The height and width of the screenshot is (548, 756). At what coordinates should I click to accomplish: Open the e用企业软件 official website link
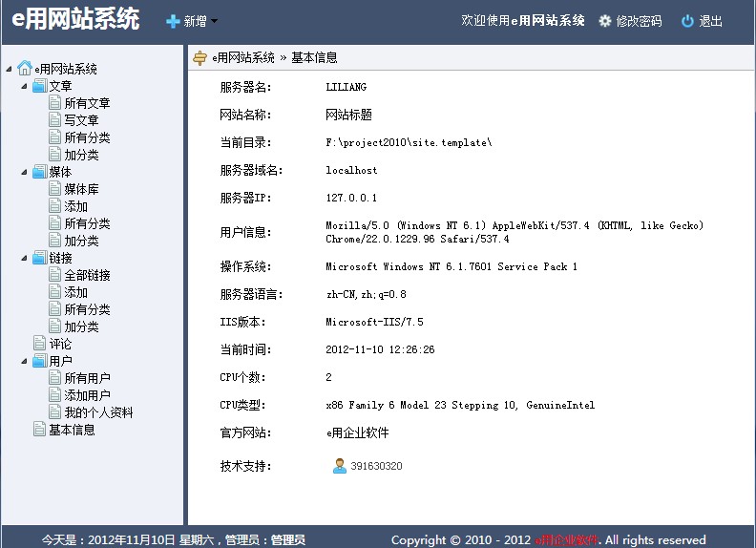point(357,432)
